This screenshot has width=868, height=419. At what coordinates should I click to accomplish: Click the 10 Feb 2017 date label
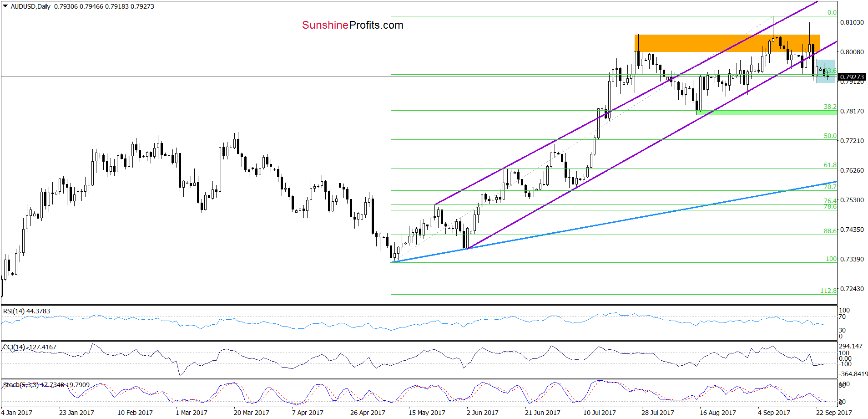[x=135, y=413]
